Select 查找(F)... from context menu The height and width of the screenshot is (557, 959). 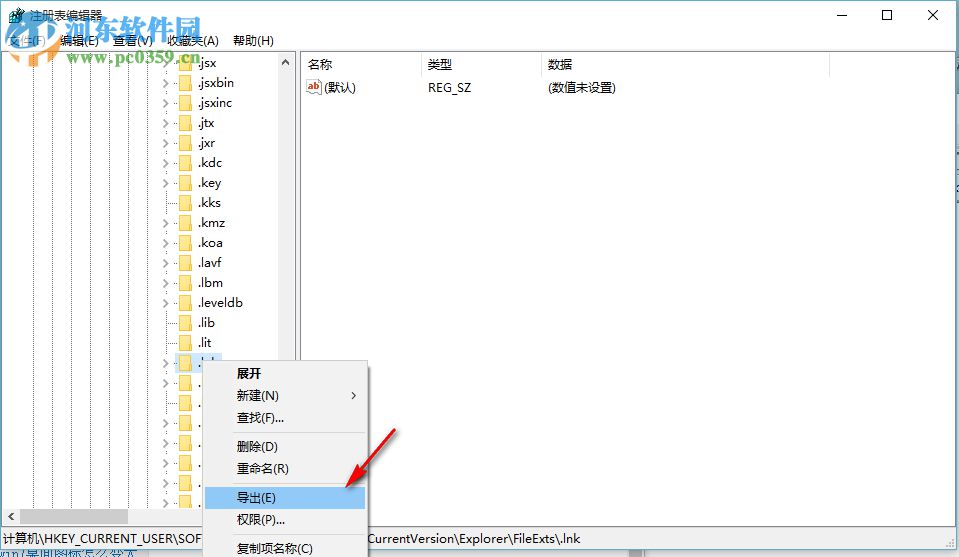(285, 418)
